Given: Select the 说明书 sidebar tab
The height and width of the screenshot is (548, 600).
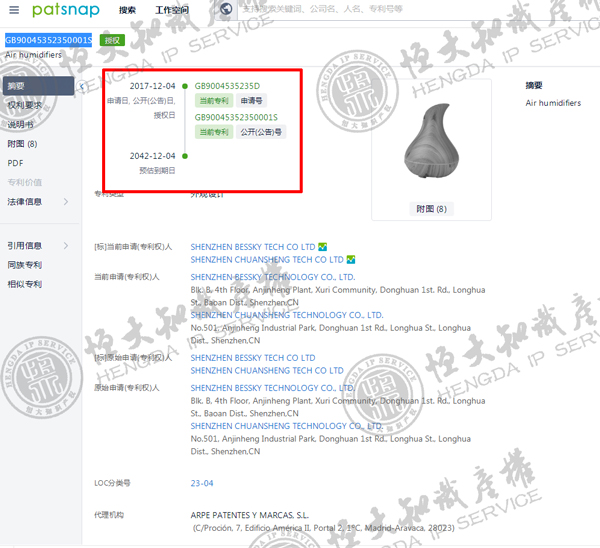Looking at the screenshot, I should pyautogui.click(x=21, y=124).
